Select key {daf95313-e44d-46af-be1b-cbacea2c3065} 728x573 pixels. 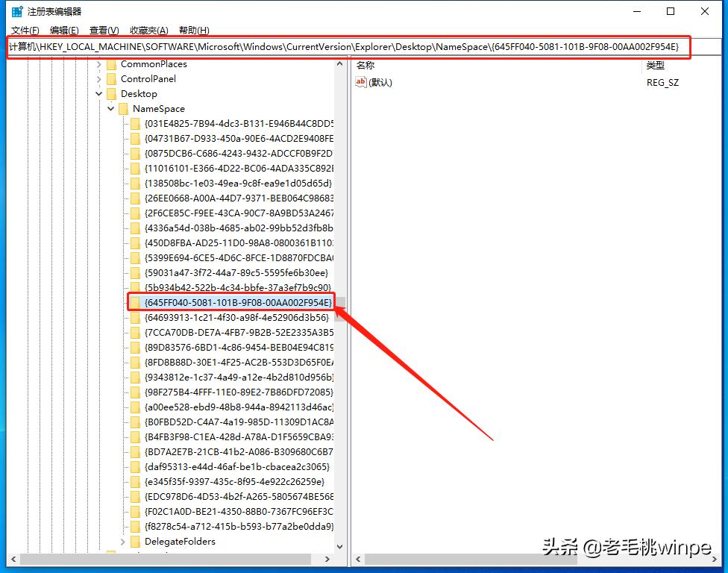click(x=236, y=466)
